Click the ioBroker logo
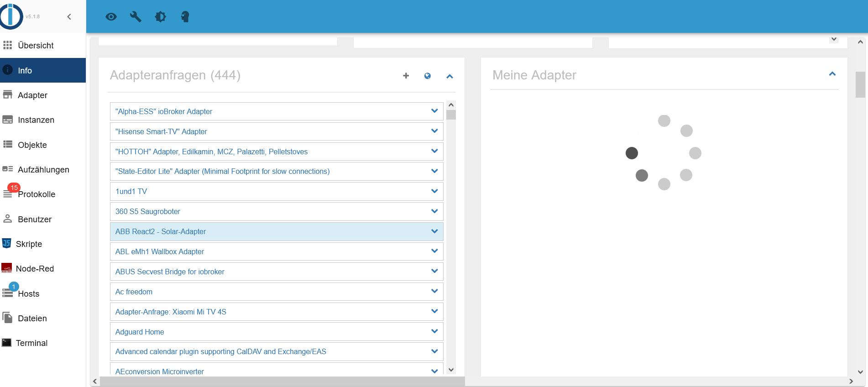868x387 pixels. point(11,16)
